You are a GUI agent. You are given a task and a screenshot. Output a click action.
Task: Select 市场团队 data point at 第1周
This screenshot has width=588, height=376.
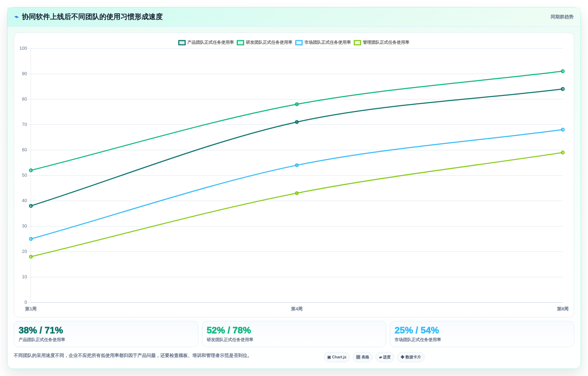[x=31, y=239]
